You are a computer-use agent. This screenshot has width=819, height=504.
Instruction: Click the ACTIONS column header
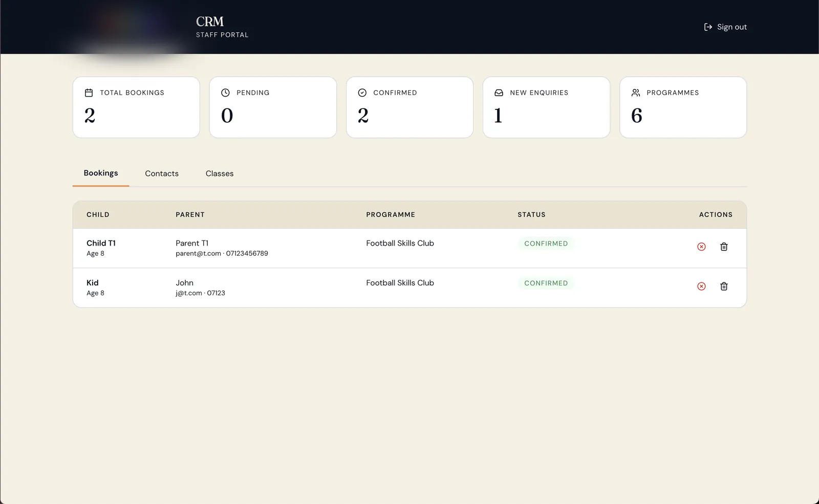click(x=716, y=214)
